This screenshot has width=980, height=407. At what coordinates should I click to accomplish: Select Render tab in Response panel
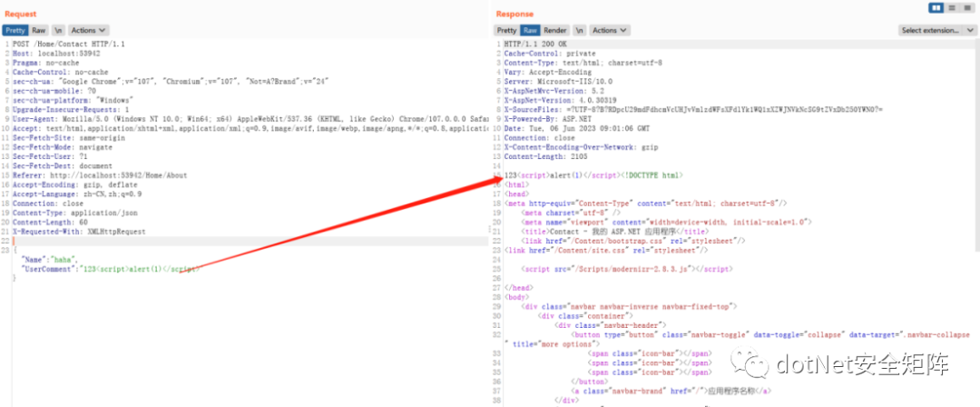click(x=555, y=30)
